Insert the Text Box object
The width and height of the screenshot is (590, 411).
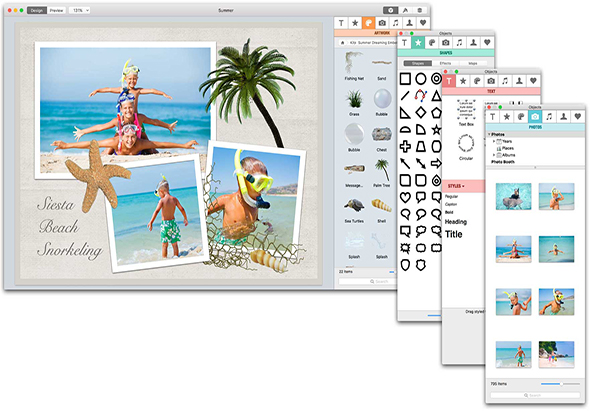(466, 112)
